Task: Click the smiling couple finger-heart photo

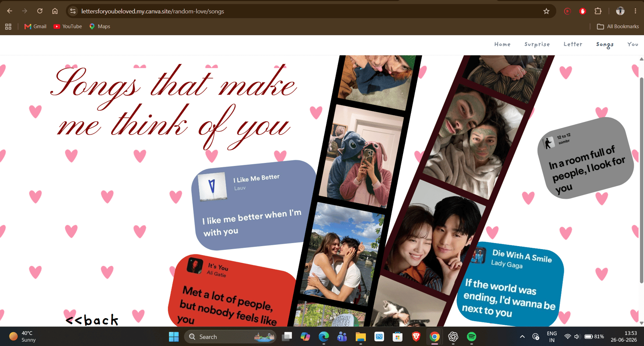Action: 434,238
